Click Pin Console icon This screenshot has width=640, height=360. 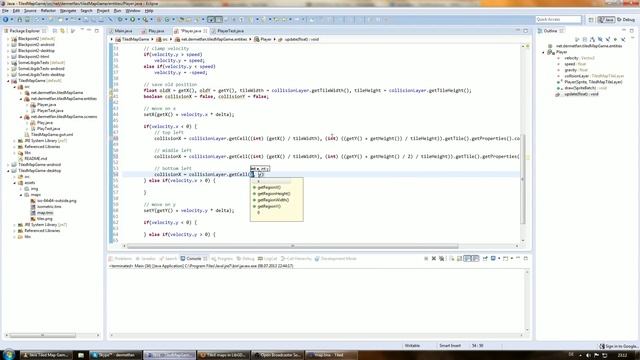pos(485,259)
